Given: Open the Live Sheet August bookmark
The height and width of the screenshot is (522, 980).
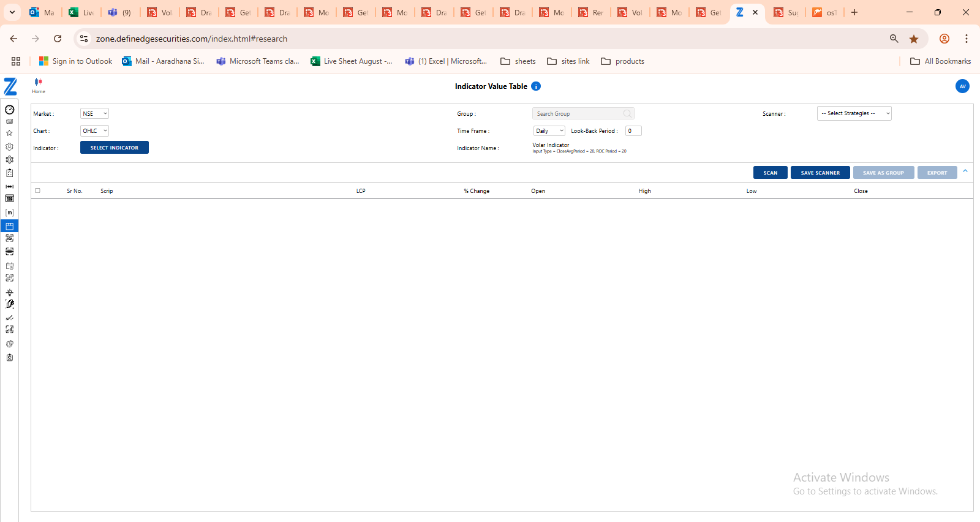Looking at the screenshot, I should click(x=352, y=61).
